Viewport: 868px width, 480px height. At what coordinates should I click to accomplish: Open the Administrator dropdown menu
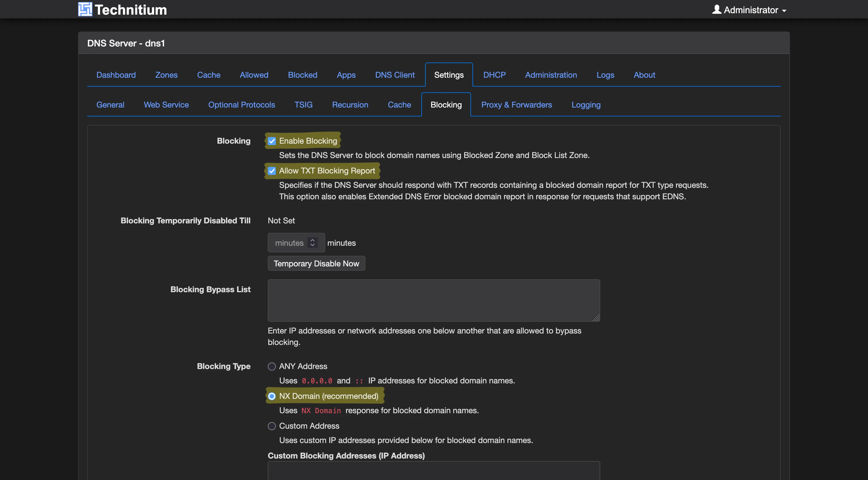pos(749,10)
